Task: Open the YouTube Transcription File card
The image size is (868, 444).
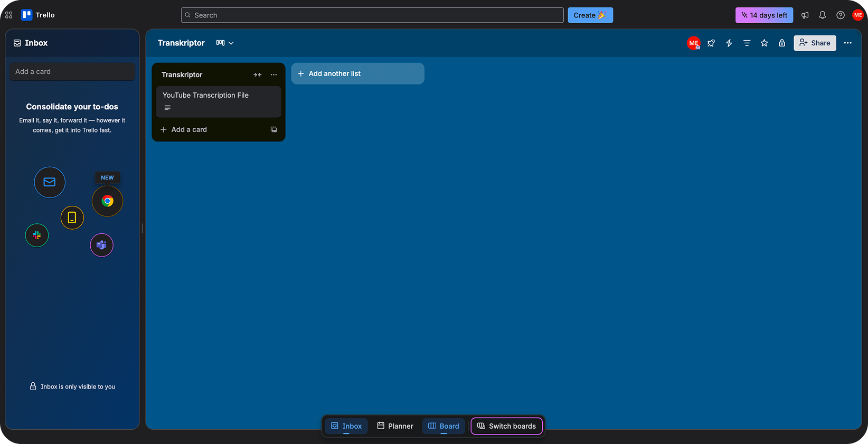Action: click(219, 102)
